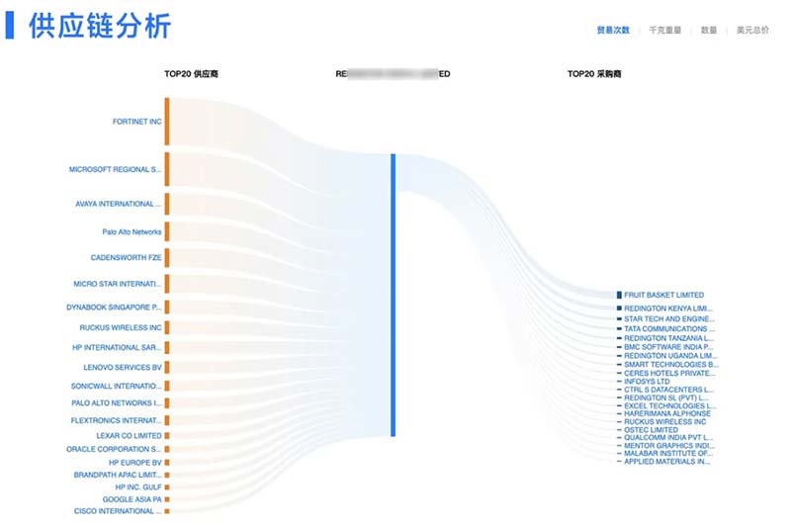
Task: Open the 美元总价 tab
Action: tap(751, 30)
